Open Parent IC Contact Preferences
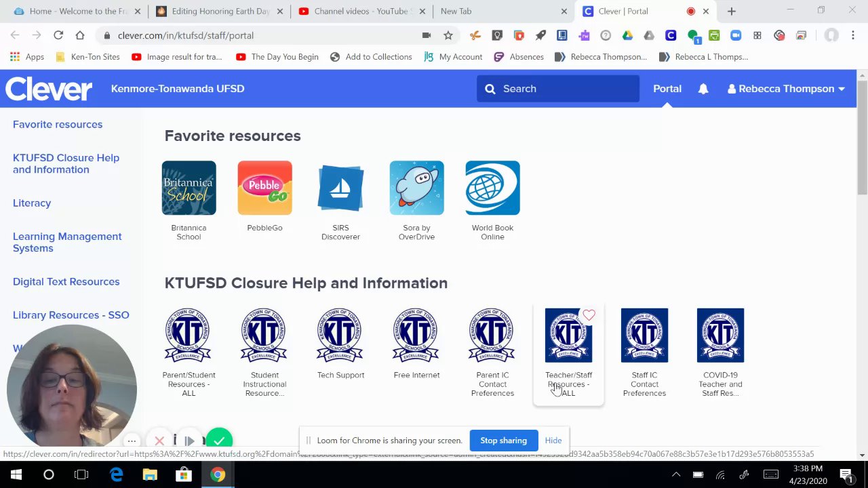The width and height of the screenshot is (868, 488). pos(492,335)
